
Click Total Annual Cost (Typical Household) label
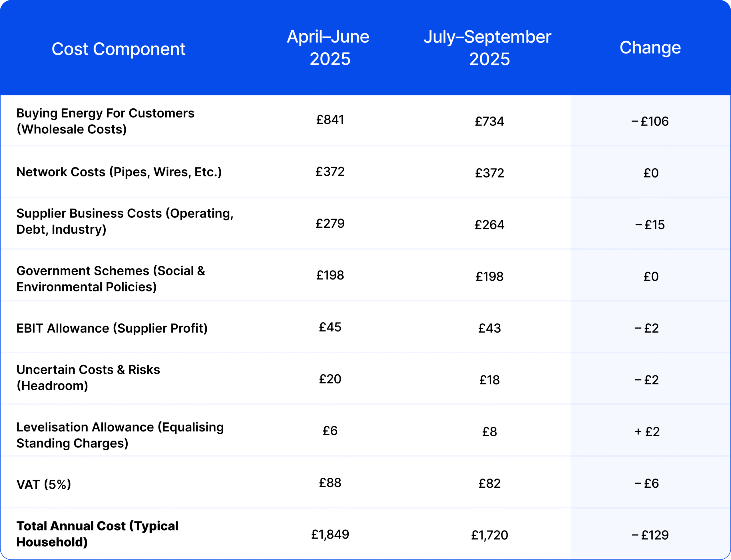pos(97,534)
